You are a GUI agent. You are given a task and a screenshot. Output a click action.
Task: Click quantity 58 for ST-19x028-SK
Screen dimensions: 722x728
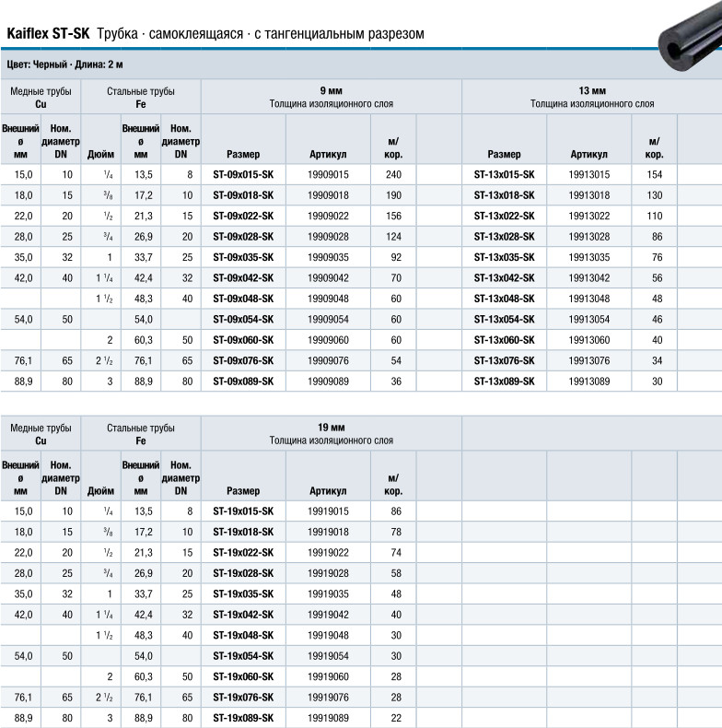click(396, 573)
